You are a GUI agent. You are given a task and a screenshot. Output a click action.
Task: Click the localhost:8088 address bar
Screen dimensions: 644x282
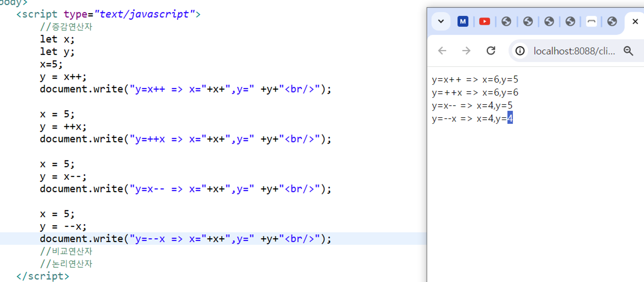pos(574,51)
